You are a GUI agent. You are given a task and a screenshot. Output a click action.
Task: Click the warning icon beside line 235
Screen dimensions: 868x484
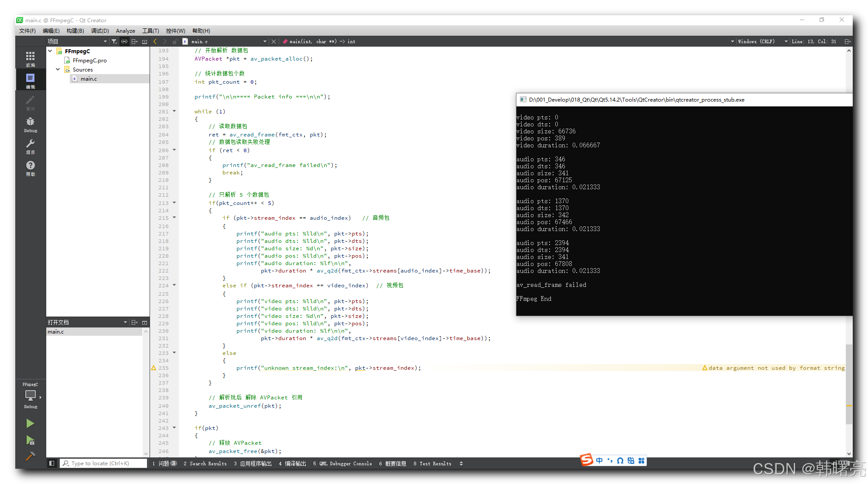coord(154,368)
